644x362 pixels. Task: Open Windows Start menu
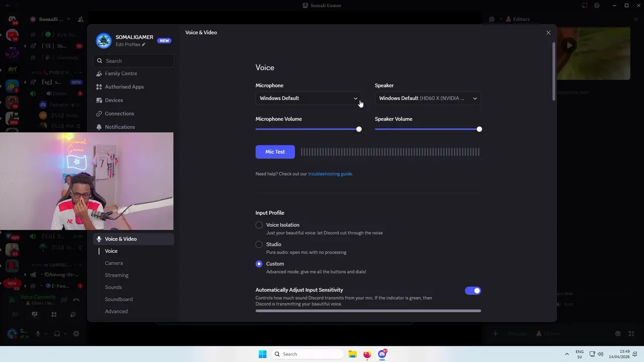tap(263, 354)
